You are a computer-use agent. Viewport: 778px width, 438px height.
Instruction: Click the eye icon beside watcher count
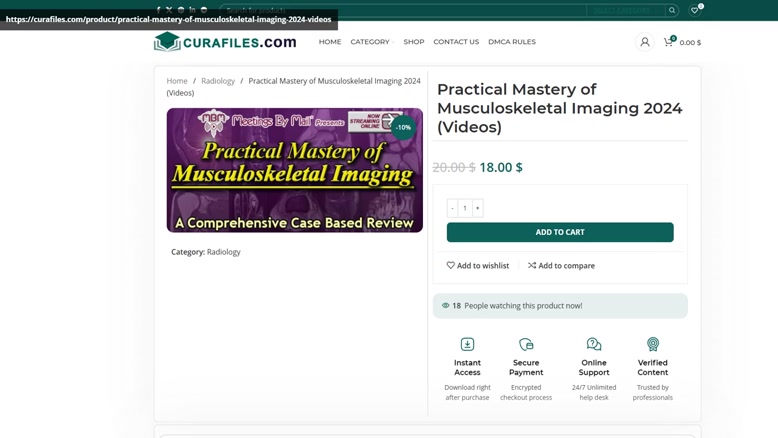(446, 306)
